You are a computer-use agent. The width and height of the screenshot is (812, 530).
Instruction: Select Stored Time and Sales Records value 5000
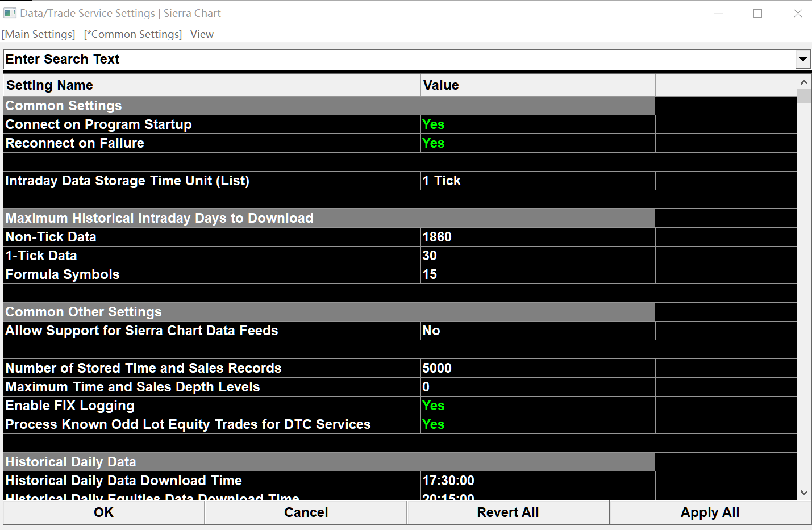coord(538,368)
